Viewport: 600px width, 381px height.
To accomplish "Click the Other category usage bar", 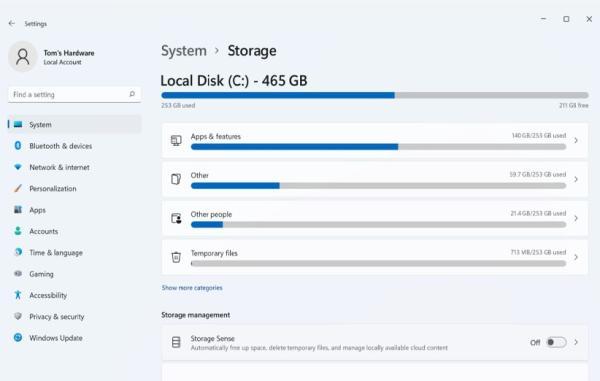I will coord(378,186).
